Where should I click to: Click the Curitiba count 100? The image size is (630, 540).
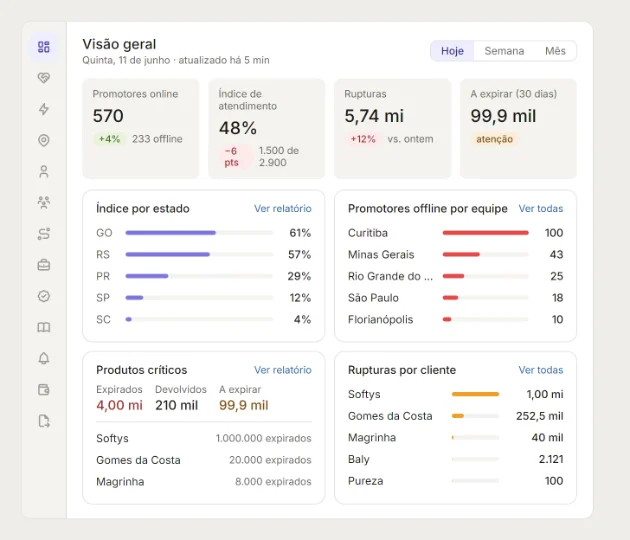pos(554,233)
